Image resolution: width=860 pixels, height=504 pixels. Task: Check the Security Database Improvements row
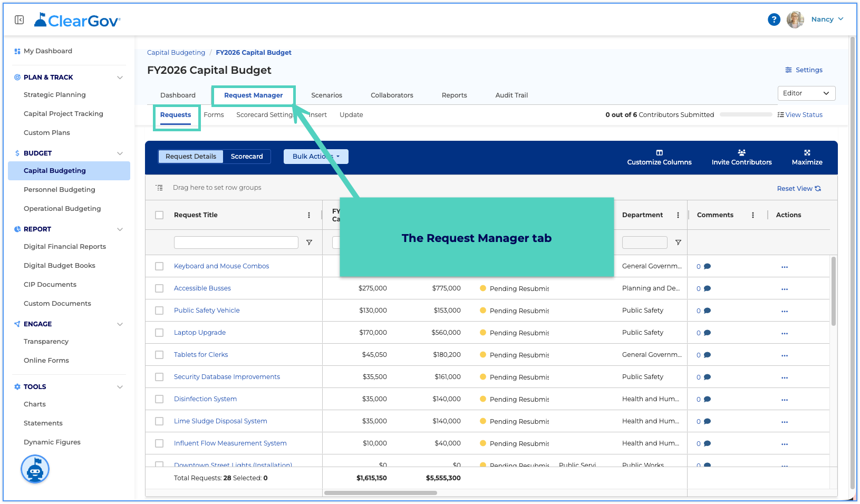tap(159, 377)
